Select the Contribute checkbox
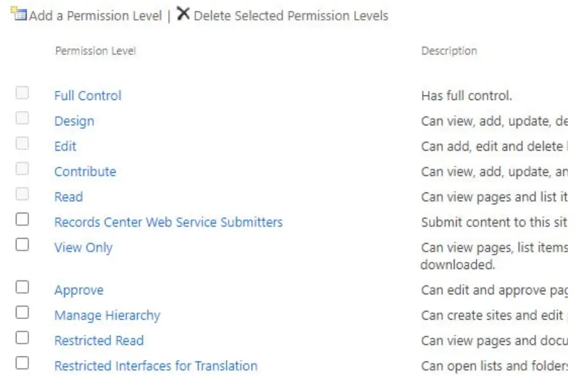 tap(23, 167)
